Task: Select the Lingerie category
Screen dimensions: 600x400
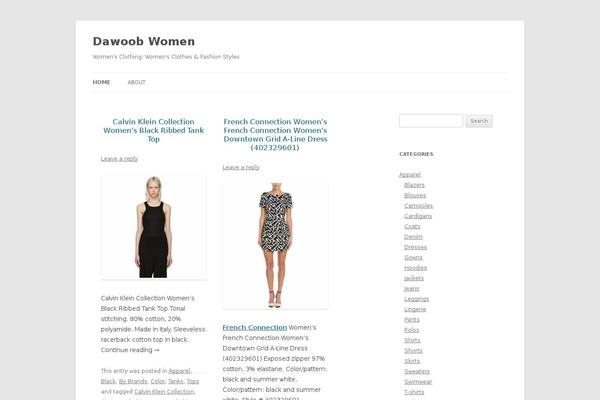Action: pos(415,309)
